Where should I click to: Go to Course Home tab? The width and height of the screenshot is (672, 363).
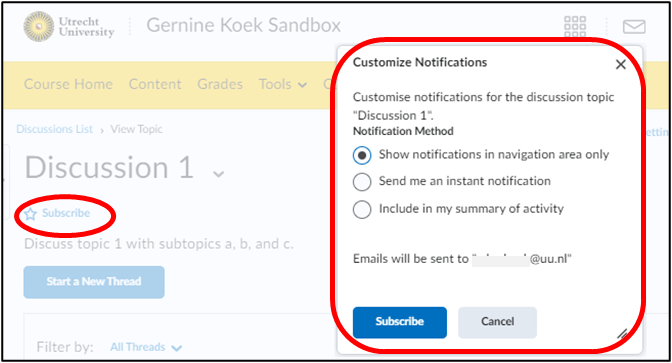(x=68, y=84)
